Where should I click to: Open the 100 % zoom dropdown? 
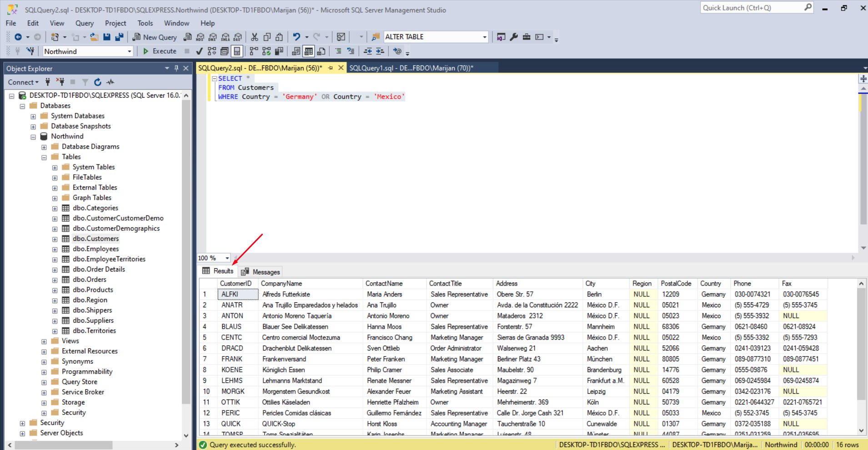[x=227, y=258]
